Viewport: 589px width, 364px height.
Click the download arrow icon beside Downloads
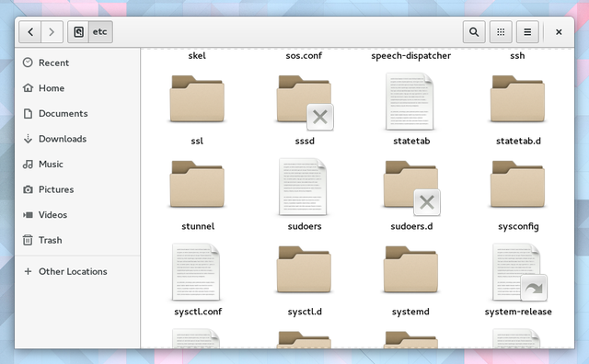click(x=28, y=139)
